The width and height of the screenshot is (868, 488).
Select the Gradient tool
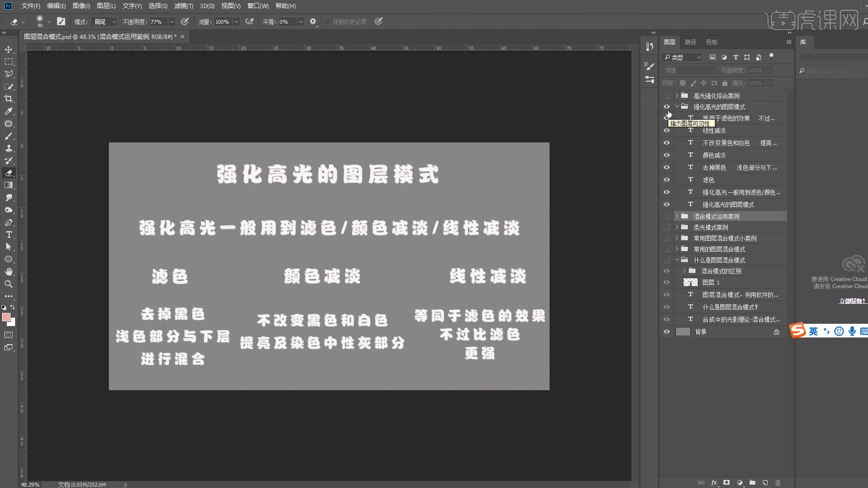point(9,185)
